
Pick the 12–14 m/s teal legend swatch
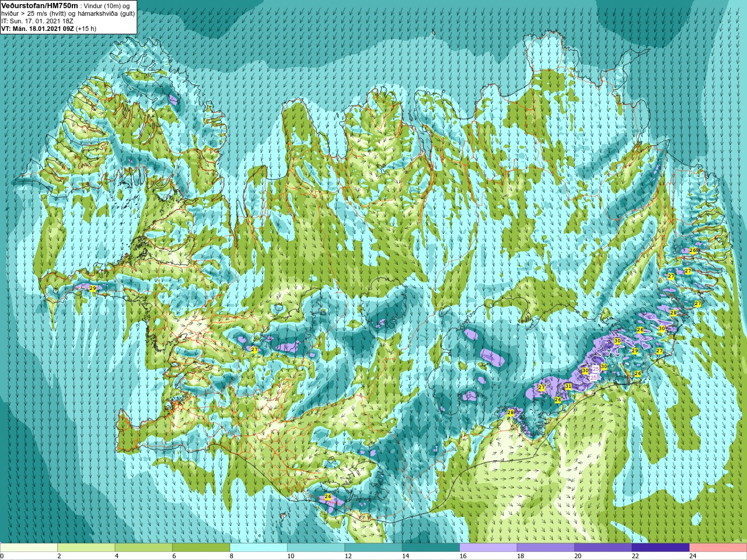point(373,547)
